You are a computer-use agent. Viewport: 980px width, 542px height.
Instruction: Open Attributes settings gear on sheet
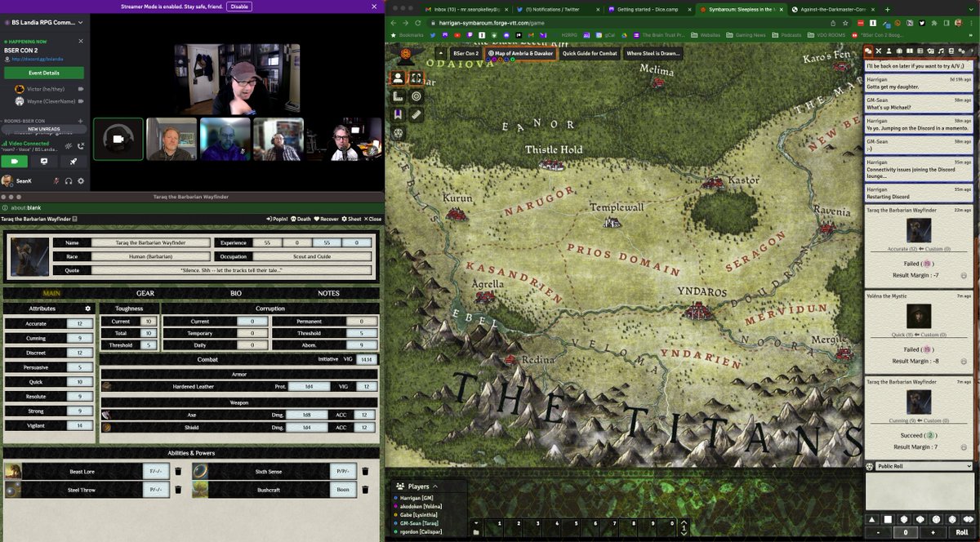point(88,309)
